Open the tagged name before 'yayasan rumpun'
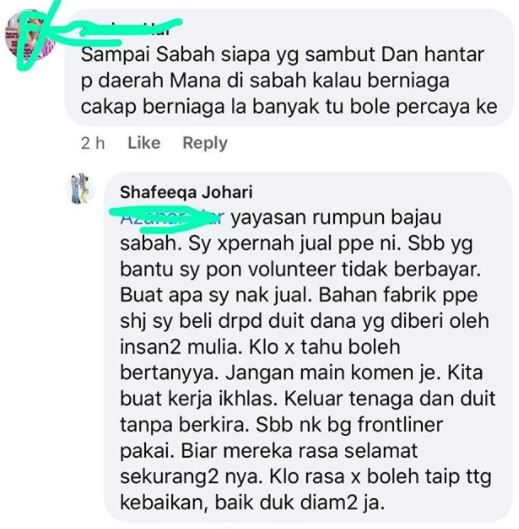This screenshot has height=529, width=519. [171, 218]
